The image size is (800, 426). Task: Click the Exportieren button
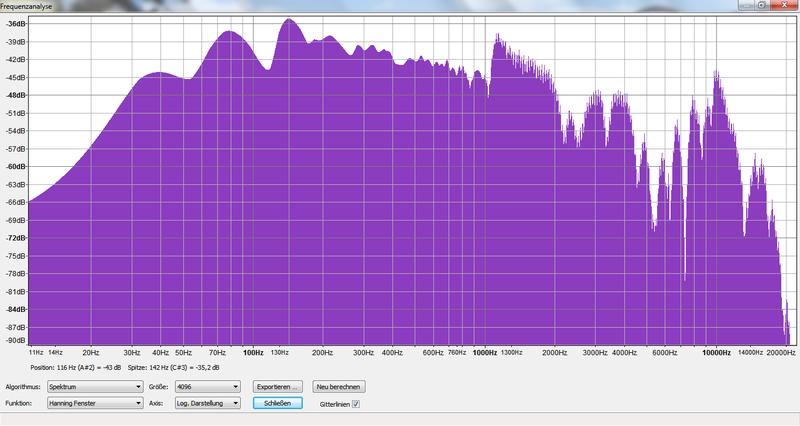[x=279, y=386]
